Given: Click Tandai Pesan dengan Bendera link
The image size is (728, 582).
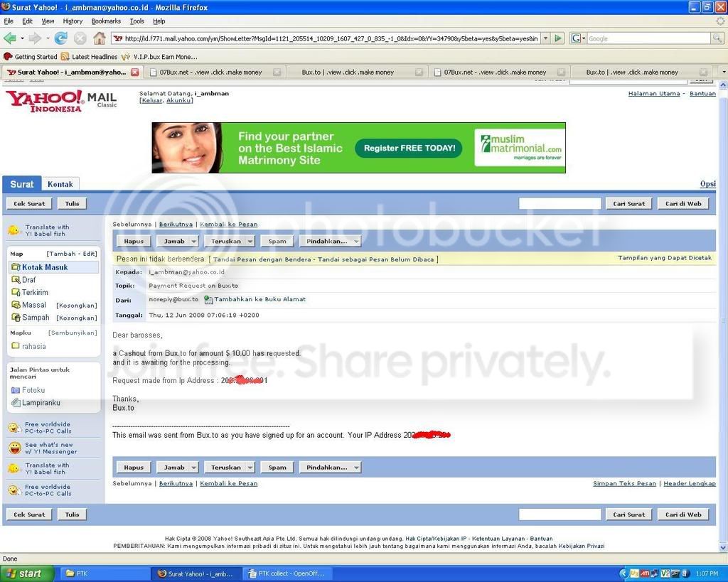Looking at the screenshot, I should click(x=262, y=259).
